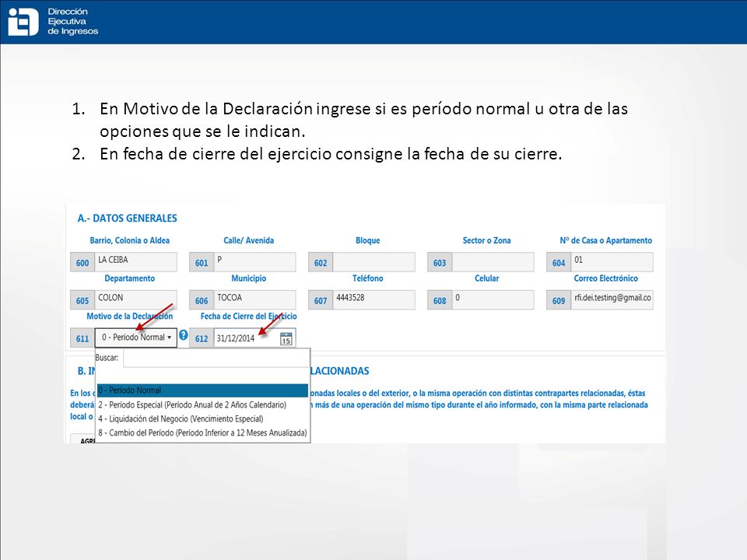
Task: Click the Nº de Casa field 604
Action: [612, 262]
